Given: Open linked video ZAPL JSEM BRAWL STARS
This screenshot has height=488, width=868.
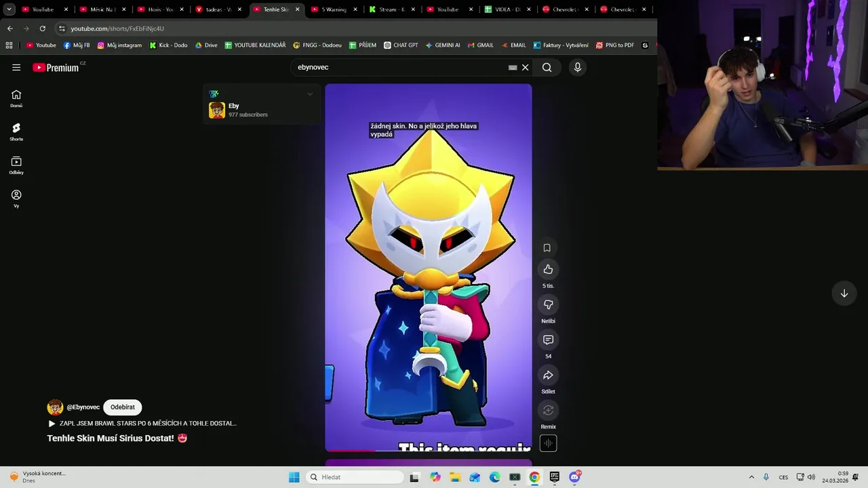Looking at the screenshot, I should coord(142,424).
